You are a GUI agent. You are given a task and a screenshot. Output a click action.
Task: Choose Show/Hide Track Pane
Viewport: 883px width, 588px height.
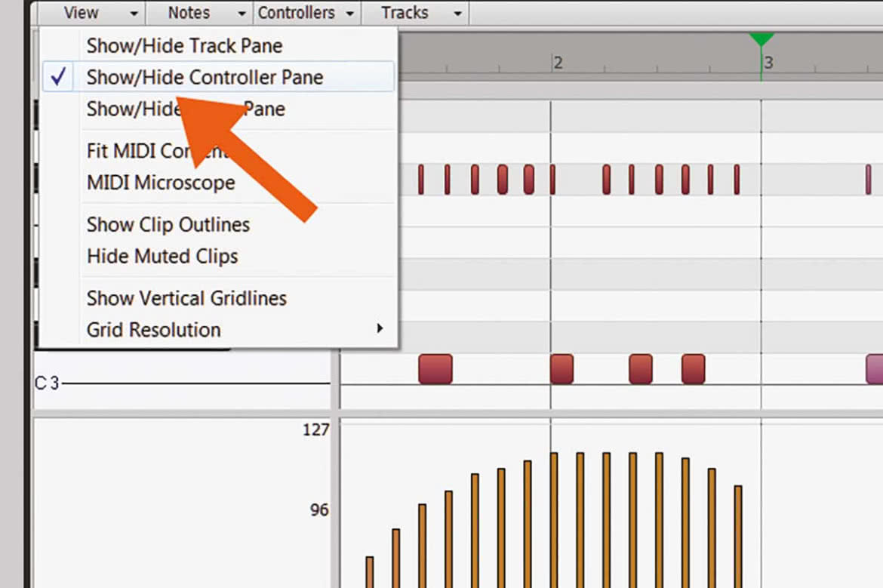[219, 45]
